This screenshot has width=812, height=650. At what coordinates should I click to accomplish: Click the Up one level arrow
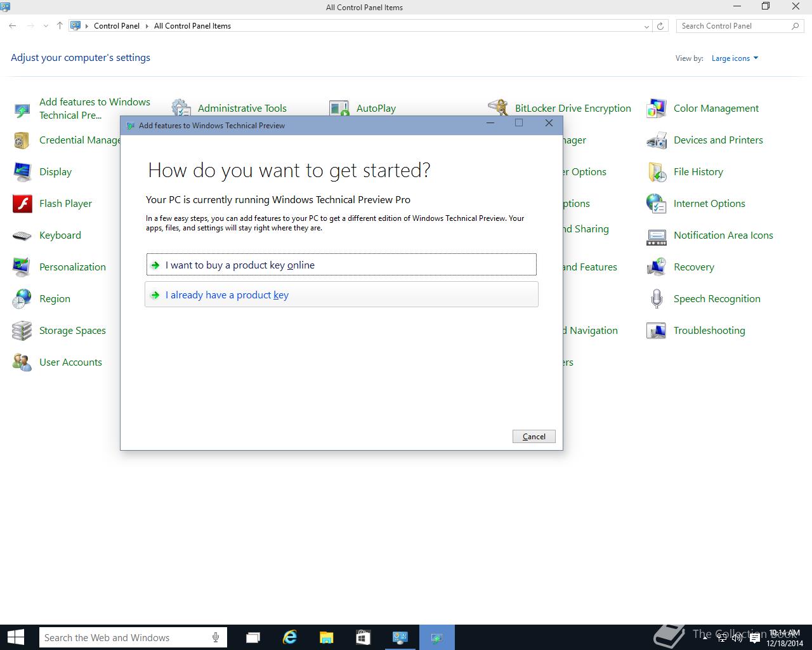[60, 26]
